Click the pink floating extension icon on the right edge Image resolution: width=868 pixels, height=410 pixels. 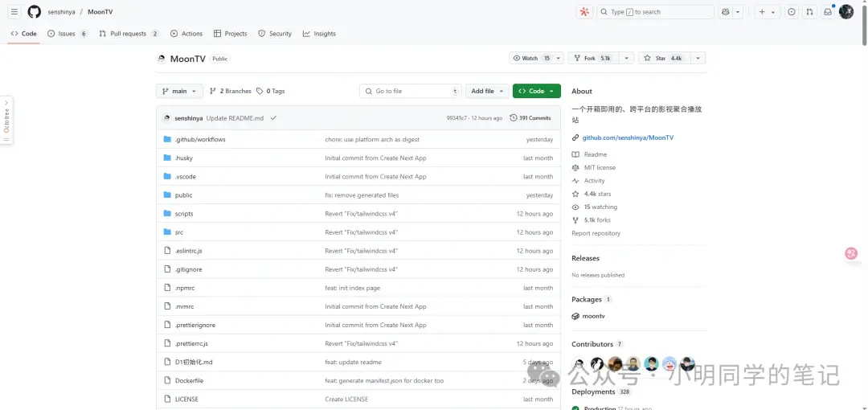click(851, 254)
